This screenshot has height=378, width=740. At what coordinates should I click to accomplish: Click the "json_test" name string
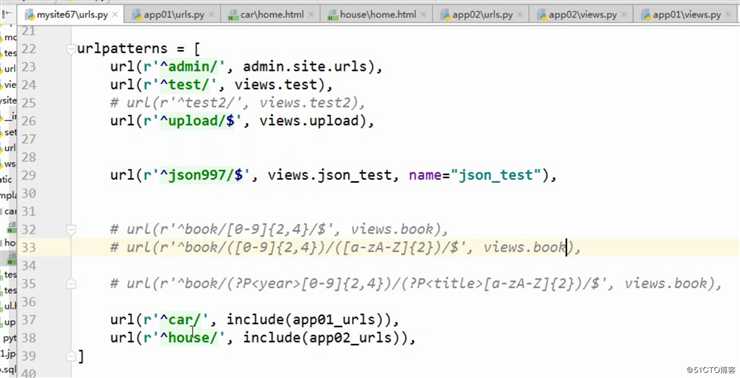coord(496,175)
